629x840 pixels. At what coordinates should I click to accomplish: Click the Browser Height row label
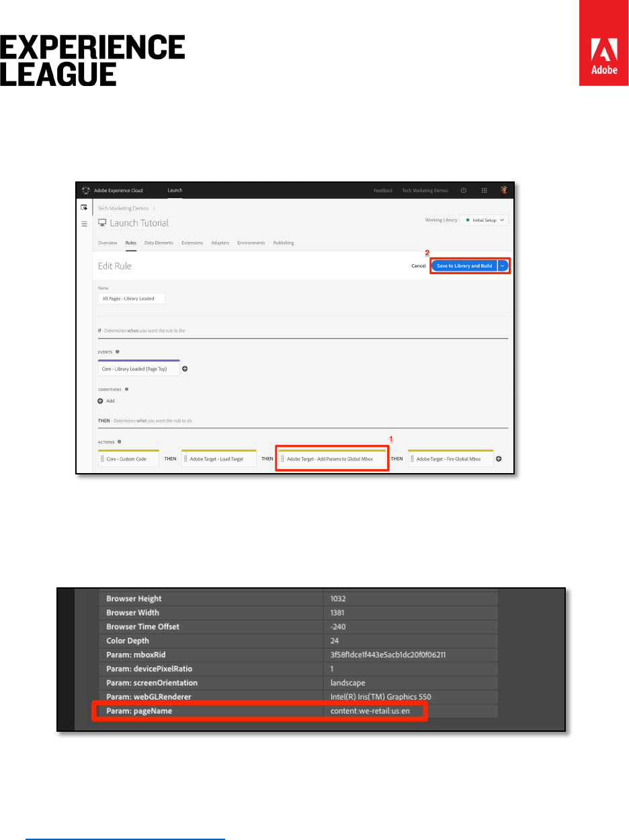[x=134, y=599]
